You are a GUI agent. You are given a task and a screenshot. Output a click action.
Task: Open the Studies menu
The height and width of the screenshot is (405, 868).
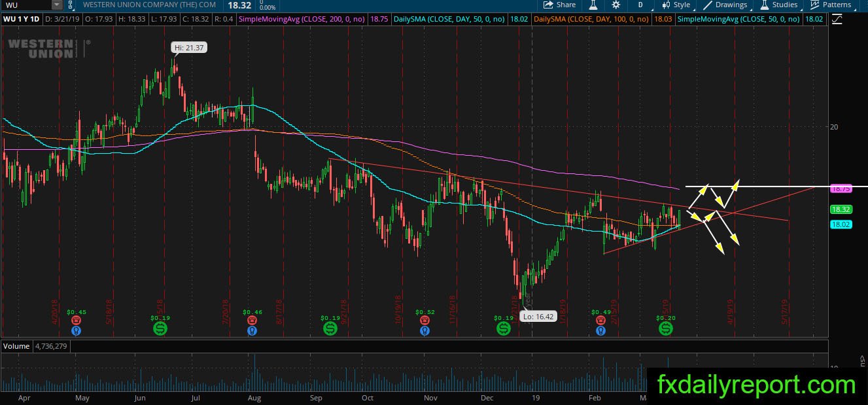778,5
